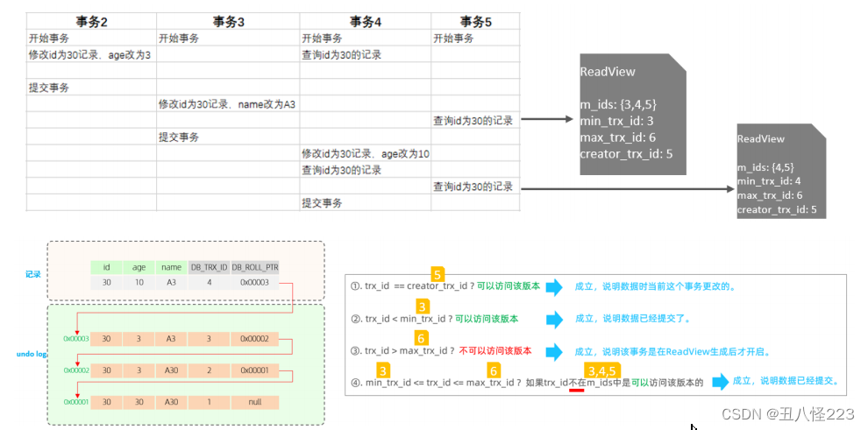Select age value 30 in undo row 0x00001

point(139,402)
